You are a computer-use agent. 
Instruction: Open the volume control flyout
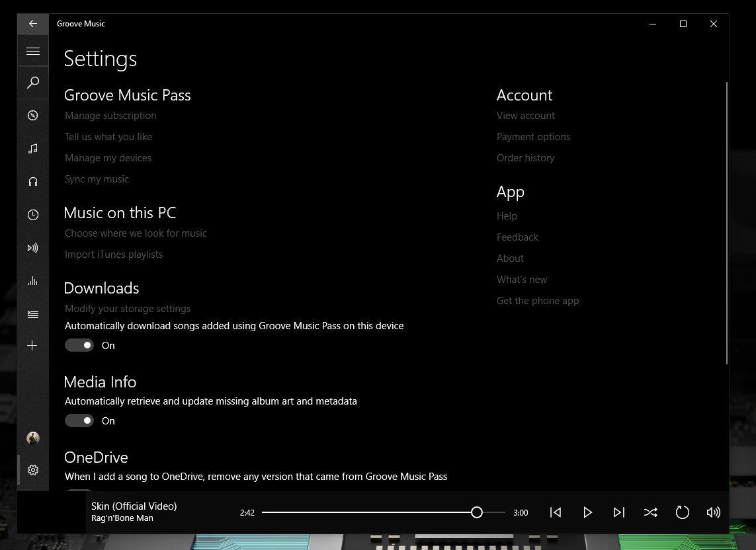click(713, 512)
